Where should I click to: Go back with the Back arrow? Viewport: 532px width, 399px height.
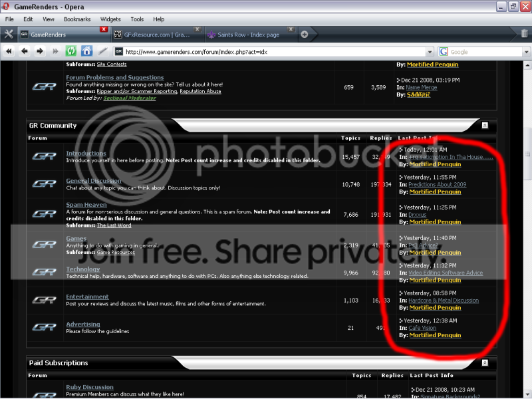tap(25, 51)
